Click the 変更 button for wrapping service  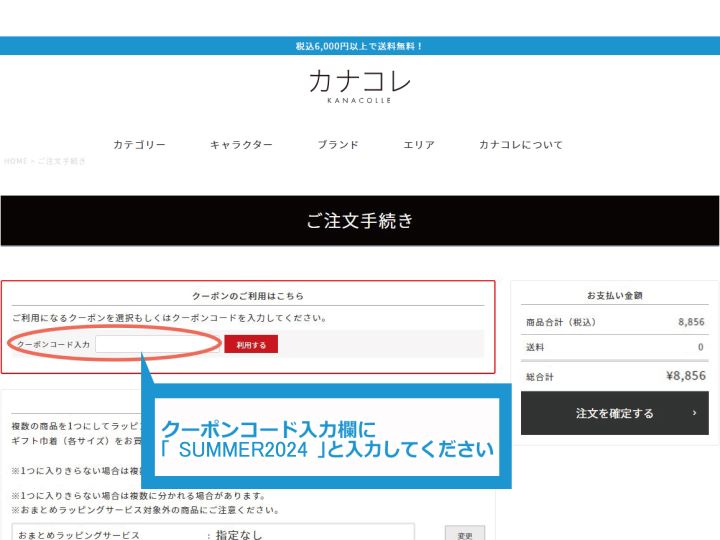click(x=465, y=534)
